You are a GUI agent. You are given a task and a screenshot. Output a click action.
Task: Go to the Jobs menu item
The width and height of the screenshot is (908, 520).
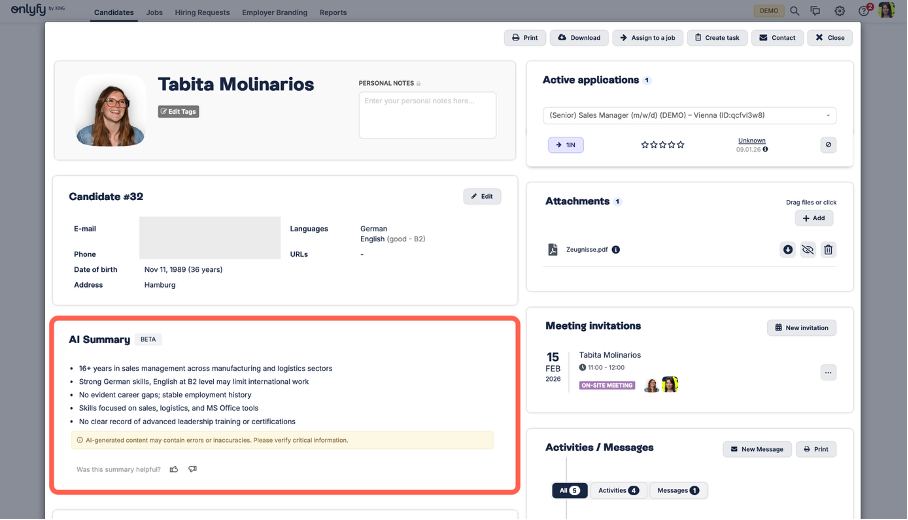click(154, 13)
